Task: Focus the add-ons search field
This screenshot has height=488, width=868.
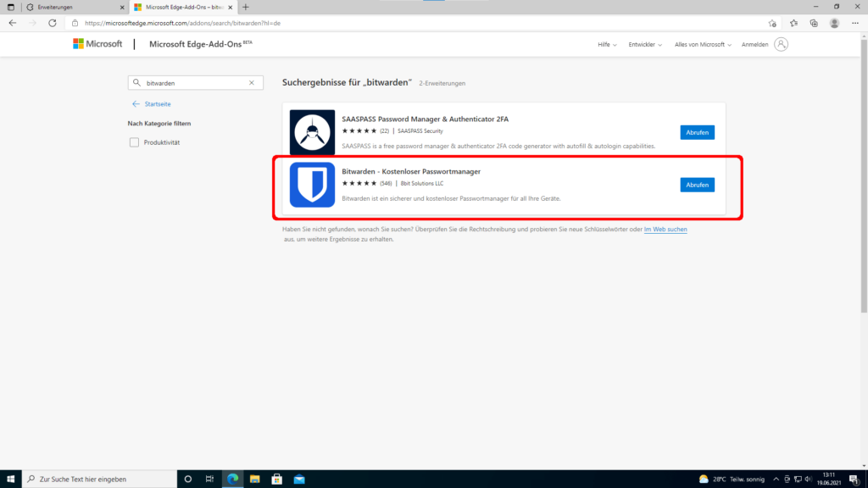Action: pyautogui.click(x=196, y=83)
